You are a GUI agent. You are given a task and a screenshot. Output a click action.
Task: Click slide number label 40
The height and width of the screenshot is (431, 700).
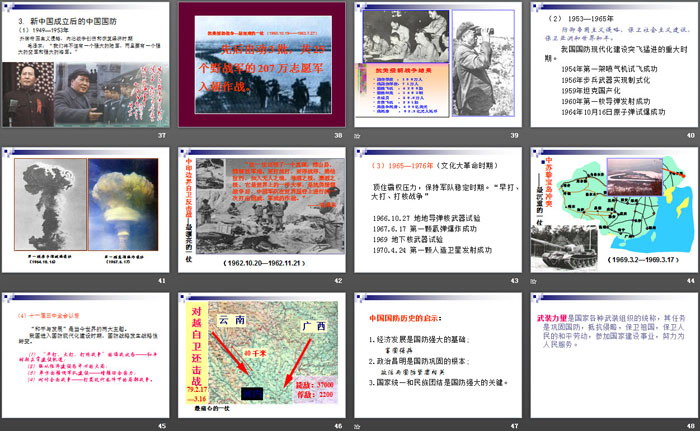pos(691,135)
